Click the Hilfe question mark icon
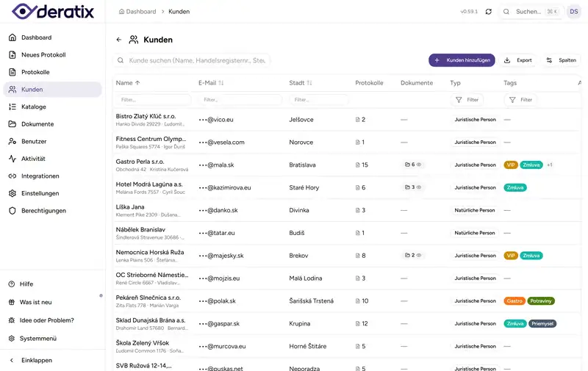588x371 pixels. 12,284
